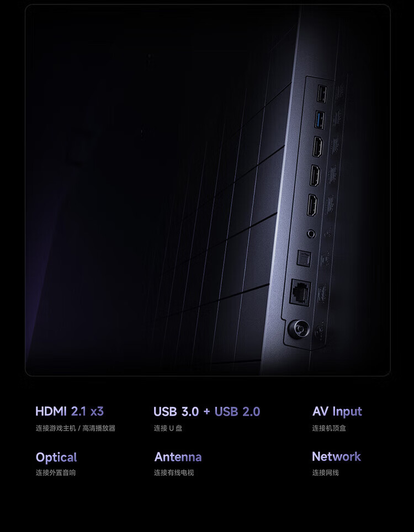Click the blue USB 3.0 port
This screenshot has width=414, height=532.
(320, 120)
